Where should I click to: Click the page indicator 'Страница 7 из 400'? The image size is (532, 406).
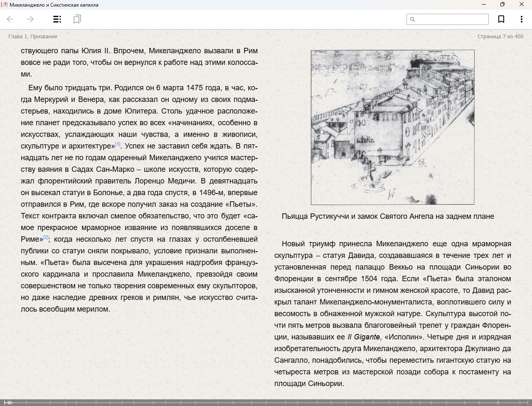tap(500, 37)
